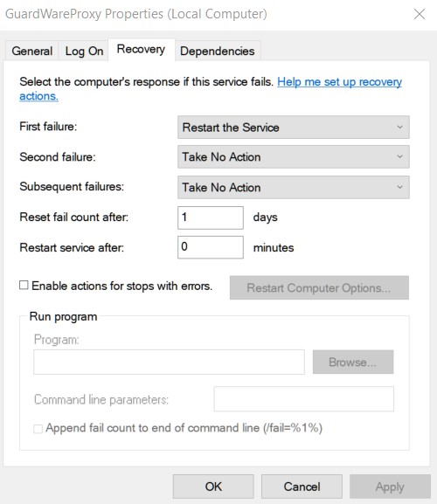Image resolution: width=437 pixels, height=504 pixels.
Task: Enable actions for stops with errors checkbox
Action: (24, 286)
